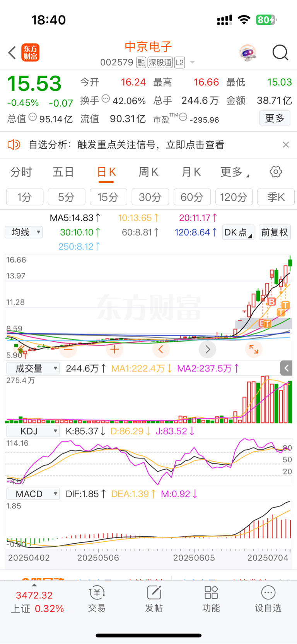Tap the Wi-Fi status icon
297x644 pixels.
(244, 20)
